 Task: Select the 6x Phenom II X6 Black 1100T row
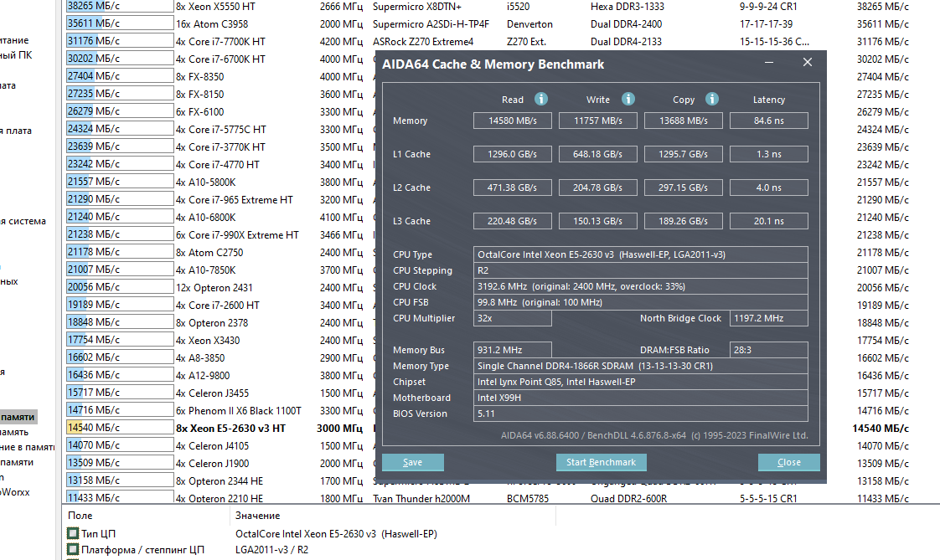(x=238, y=411)
